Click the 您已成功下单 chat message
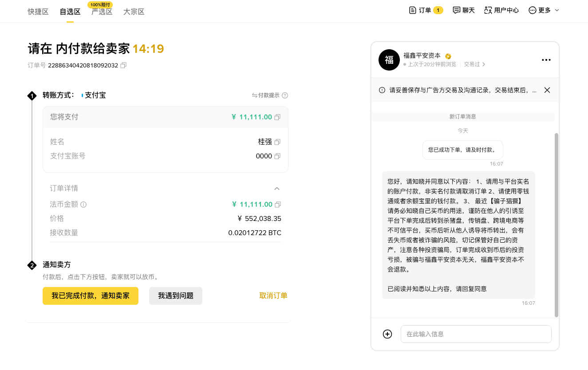Screen dimensions: 588x370 (463, 150)
